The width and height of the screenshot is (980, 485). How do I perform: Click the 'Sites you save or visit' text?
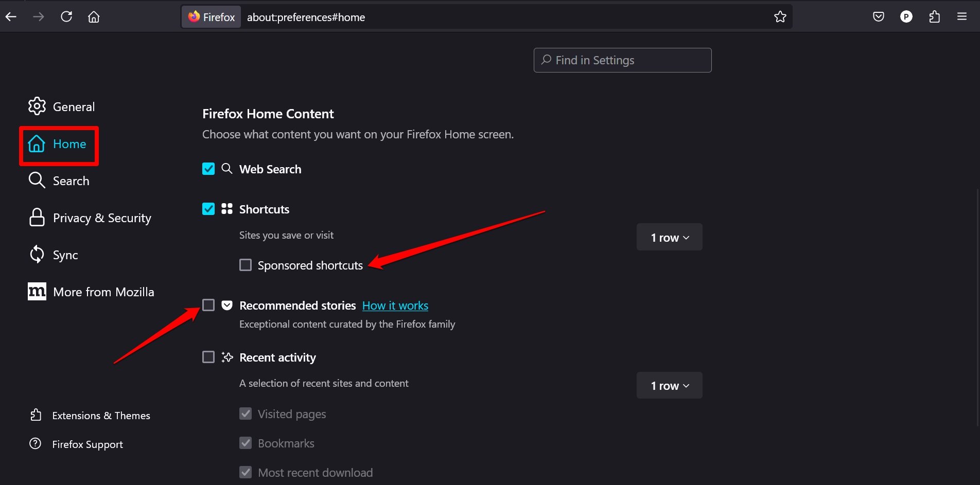[x=286, y=235]
